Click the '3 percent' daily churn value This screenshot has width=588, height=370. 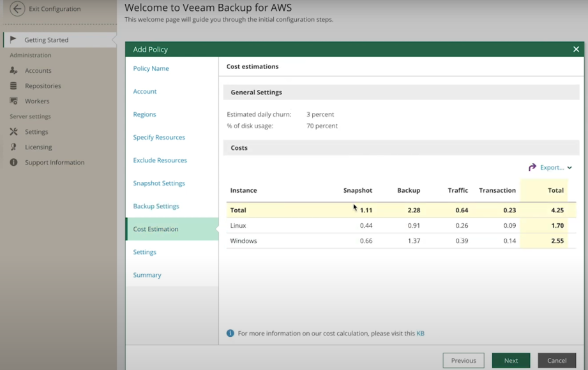pyautogui.click(x=320, y=114)
